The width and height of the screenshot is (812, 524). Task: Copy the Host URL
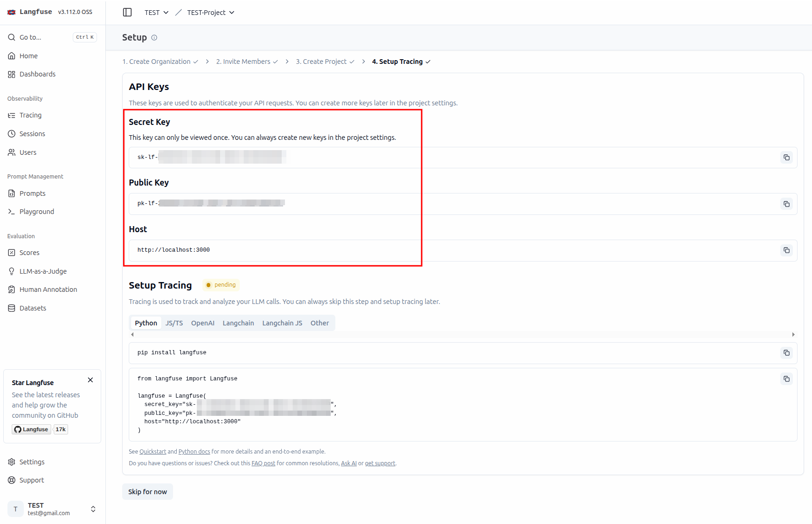coord(786,250)
